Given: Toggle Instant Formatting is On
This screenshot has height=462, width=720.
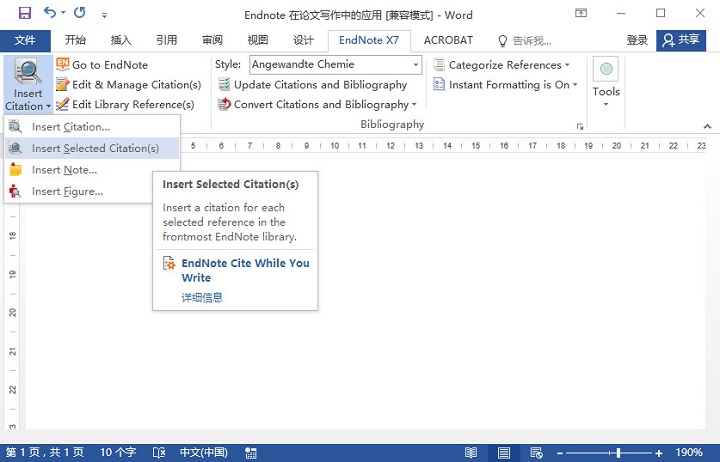Looking at the screenshot, I should tap(505, 85).
